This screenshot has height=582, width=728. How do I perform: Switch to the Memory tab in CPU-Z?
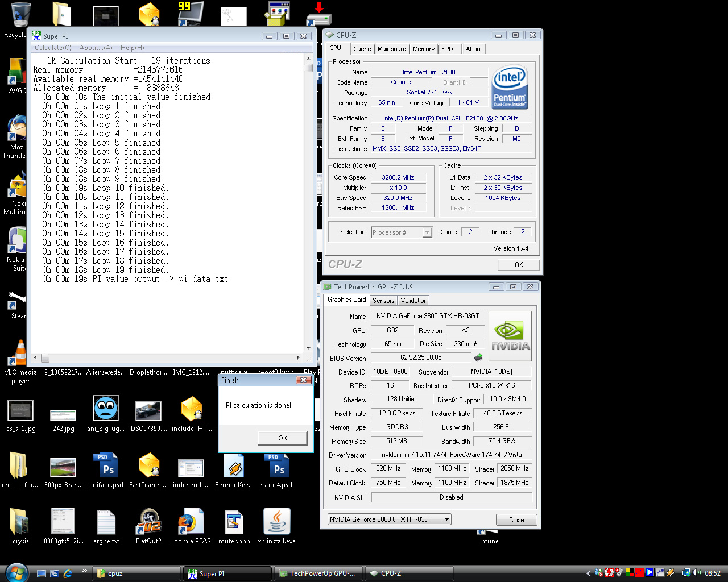[424, 49]
